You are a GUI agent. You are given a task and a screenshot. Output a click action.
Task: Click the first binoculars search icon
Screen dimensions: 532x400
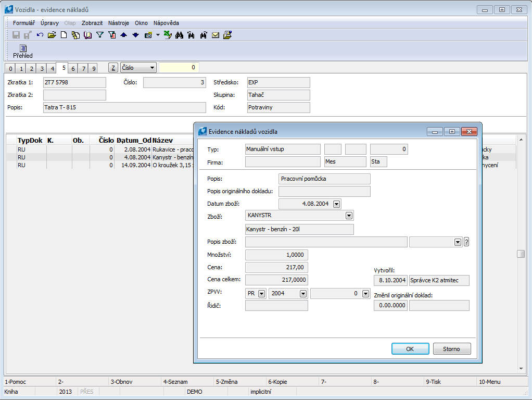(x=180, y=35)
